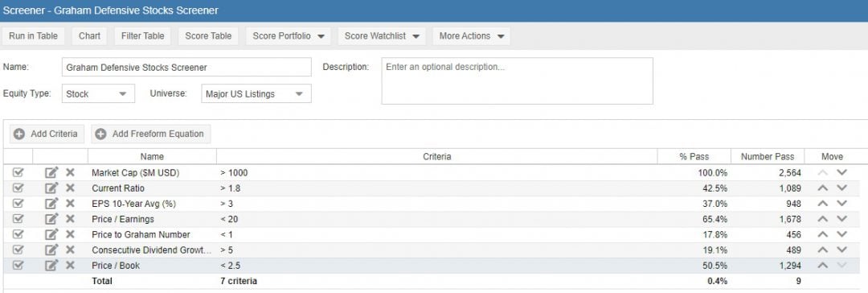Click the 0.4% total pass value
This screenshot has width=868, height=293.
click(x=718, y=281)
